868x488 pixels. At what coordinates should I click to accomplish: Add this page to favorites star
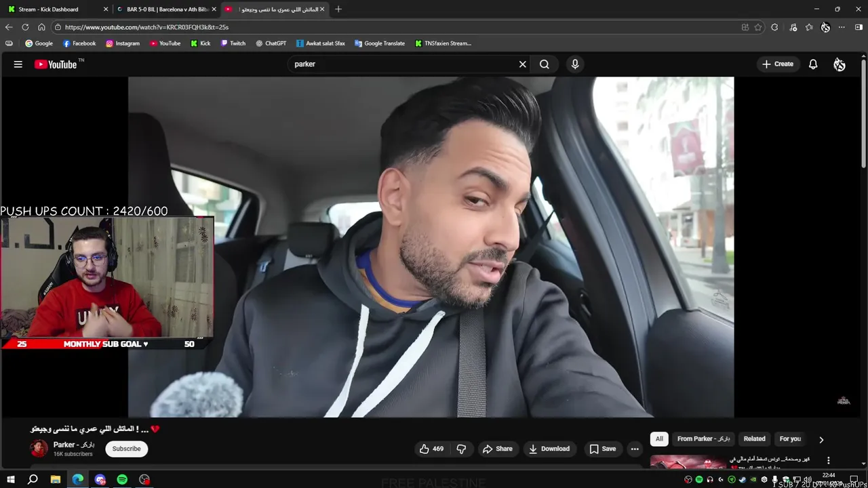758,27
